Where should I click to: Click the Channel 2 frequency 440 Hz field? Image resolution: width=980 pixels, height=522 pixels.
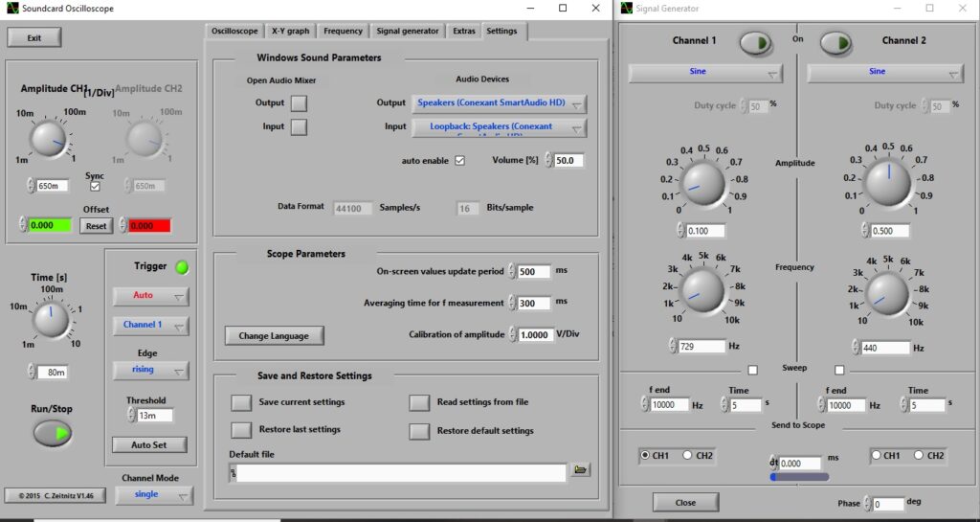[x=885, y=348]
